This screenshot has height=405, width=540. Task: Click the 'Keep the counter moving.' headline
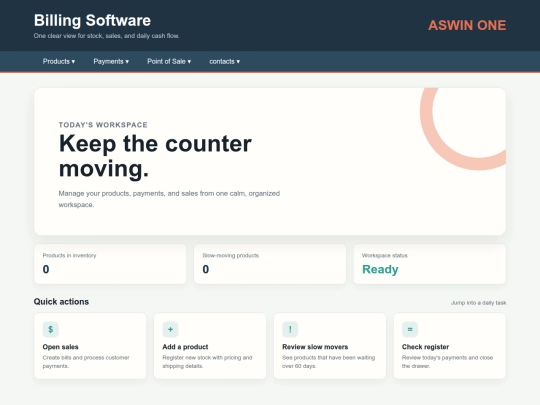coord(155,156)
